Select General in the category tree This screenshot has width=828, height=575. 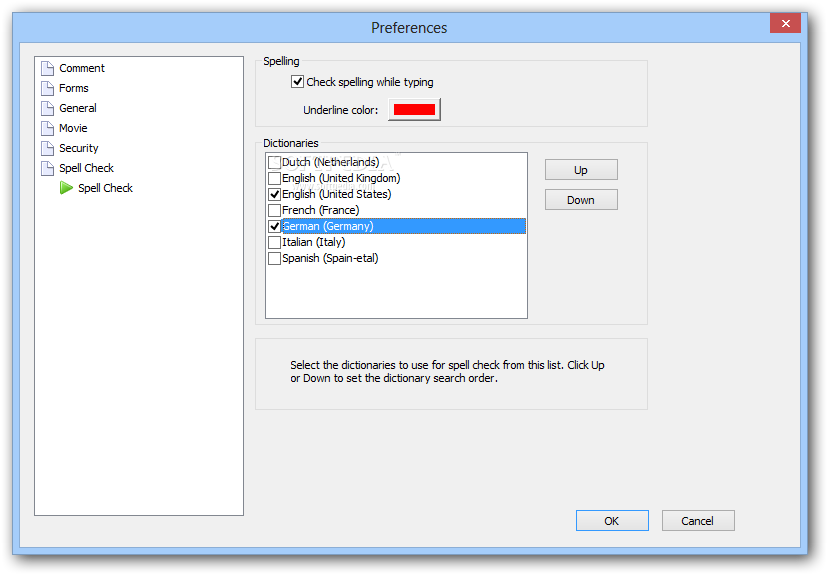pyautogui.click(x=78, y=108)
